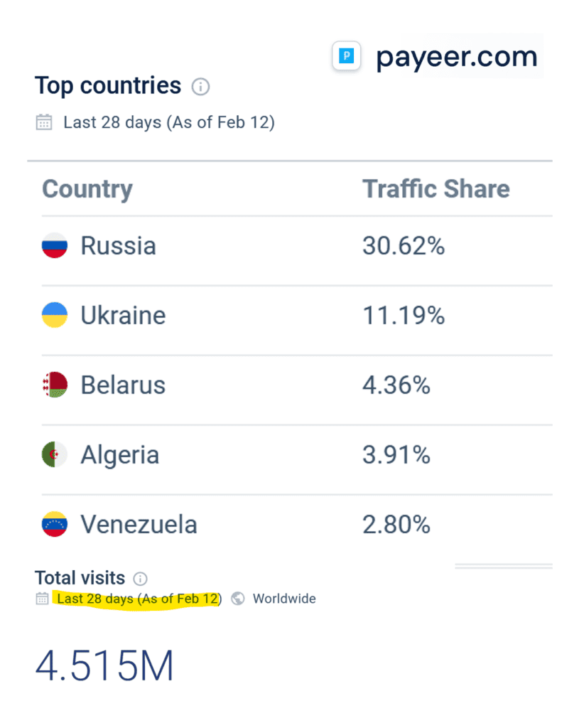Viewport: 584px width, 728px height.
Task: Click the Algeria flag icon
Action: 53,454
